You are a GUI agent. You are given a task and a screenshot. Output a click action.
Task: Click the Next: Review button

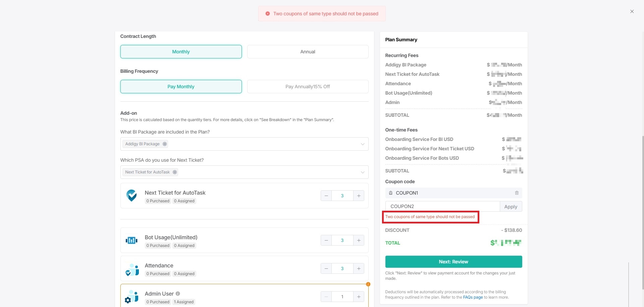tap(453, 262)
